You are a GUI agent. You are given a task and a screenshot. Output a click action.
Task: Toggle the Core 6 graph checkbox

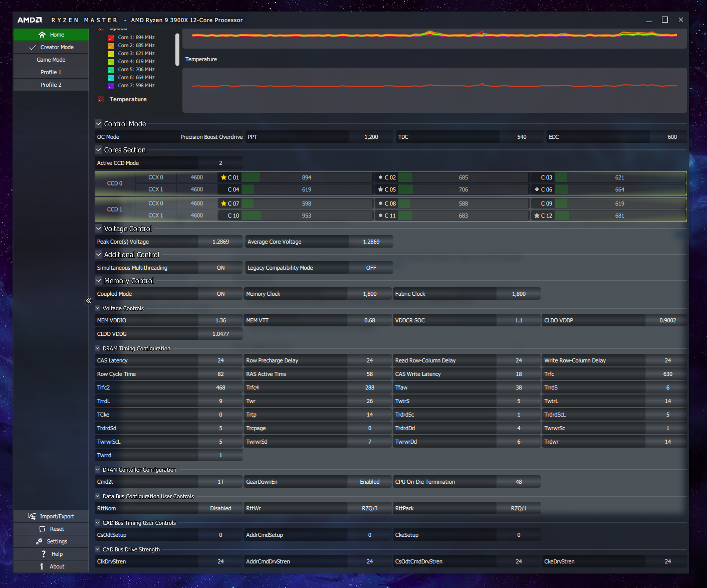111,78
